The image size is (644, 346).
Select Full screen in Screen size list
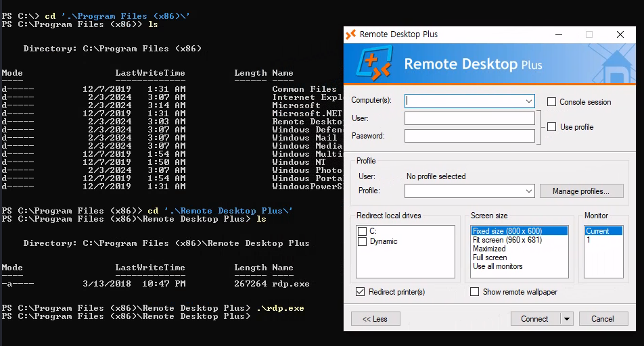click(x=490, y=257)
